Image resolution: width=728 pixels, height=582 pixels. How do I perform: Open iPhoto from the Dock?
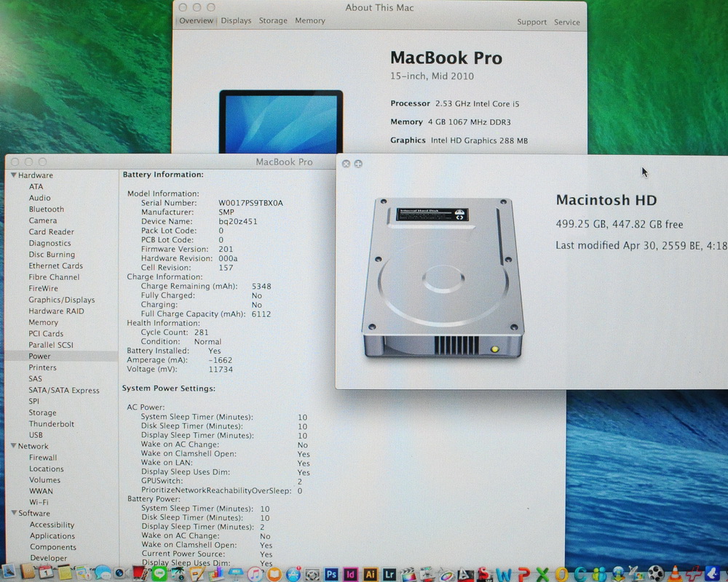[x=178, y=574]
